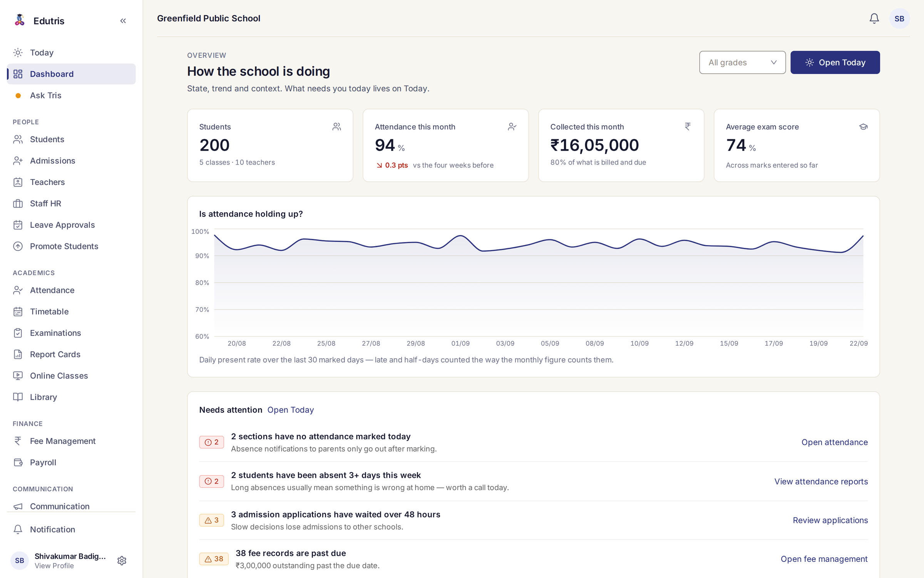Open Ask Tris menu item
The height and width of the screenshot is (578, 924).
click(71, 96)
